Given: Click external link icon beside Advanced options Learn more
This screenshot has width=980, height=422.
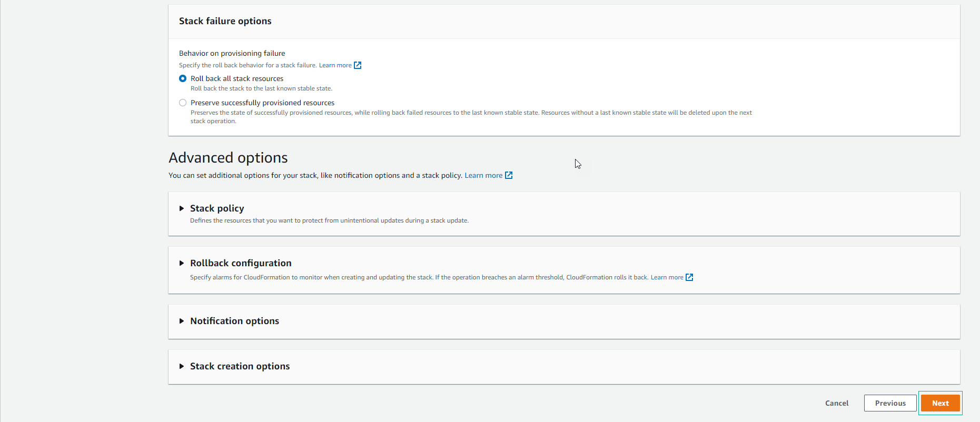Looking at the screenshot, I should pyautogui.click(x=509, y=175).
